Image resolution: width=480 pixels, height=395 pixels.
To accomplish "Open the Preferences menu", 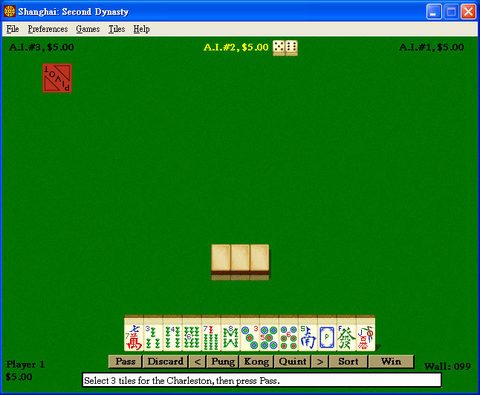I will click(48, 29).
